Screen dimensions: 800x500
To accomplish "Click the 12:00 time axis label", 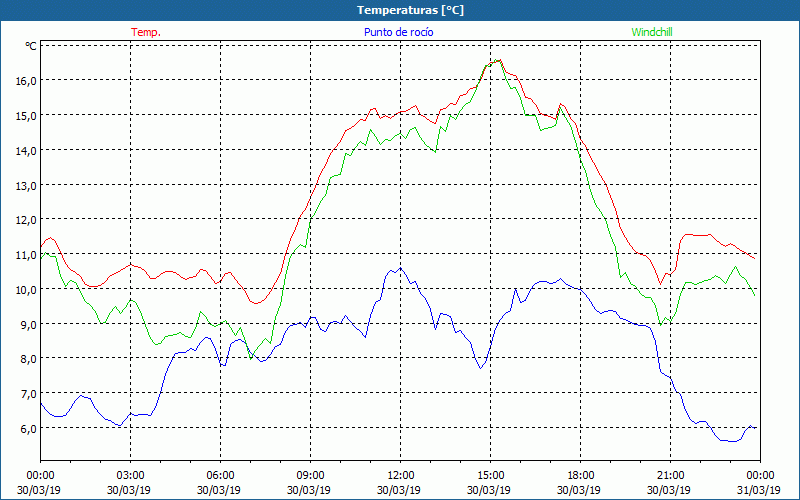I will (x=401, y=475).
